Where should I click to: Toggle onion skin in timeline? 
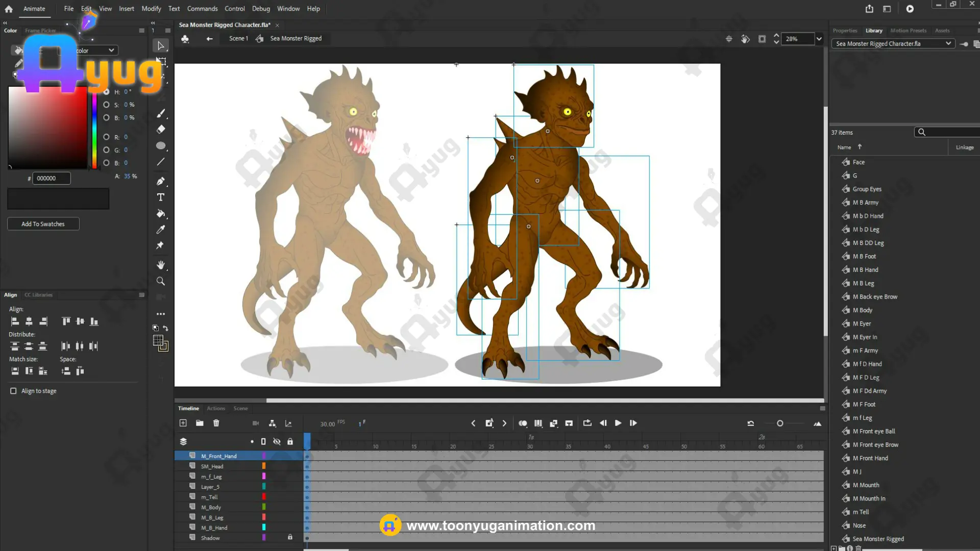[523, 423]
